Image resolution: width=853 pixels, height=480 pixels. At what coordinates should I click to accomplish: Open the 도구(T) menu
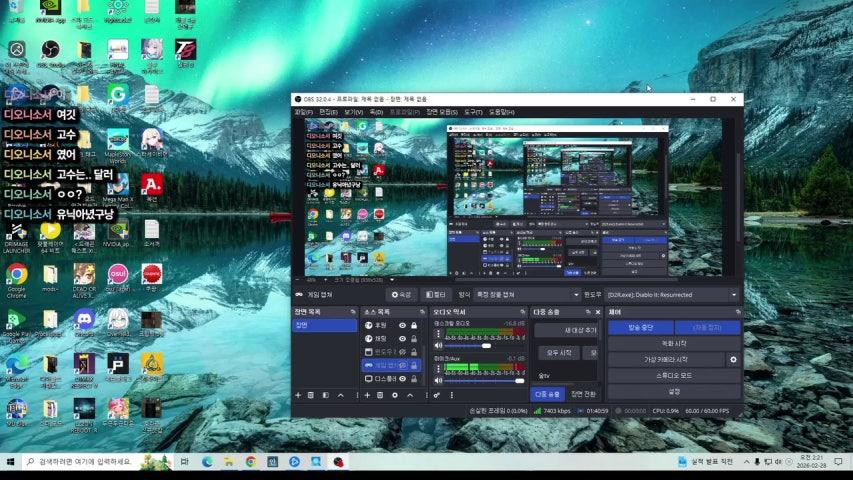473,112
